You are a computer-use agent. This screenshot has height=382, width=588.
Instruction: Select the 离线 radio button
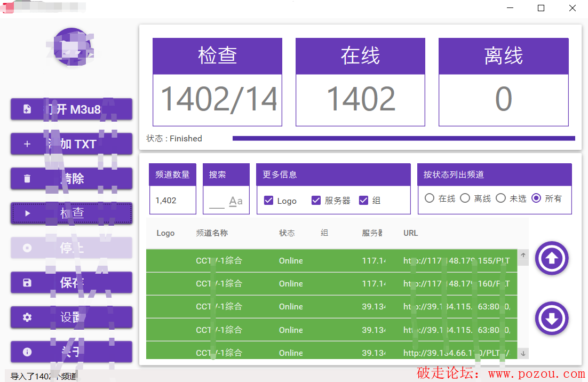(465, 198)
